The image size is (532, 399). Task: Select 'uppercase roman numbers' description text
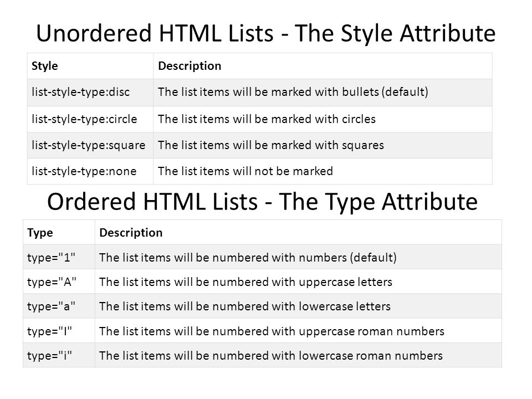272,331
